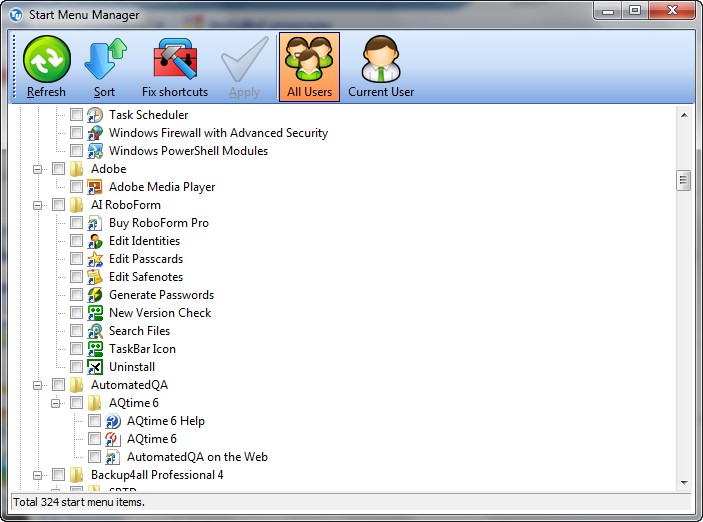
Task: Click the Uninstall X icon
Action: 95,367
